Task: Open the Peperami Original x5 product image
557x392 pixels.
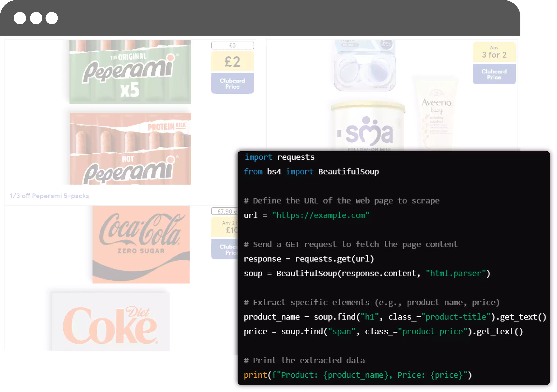Action: 130,72
